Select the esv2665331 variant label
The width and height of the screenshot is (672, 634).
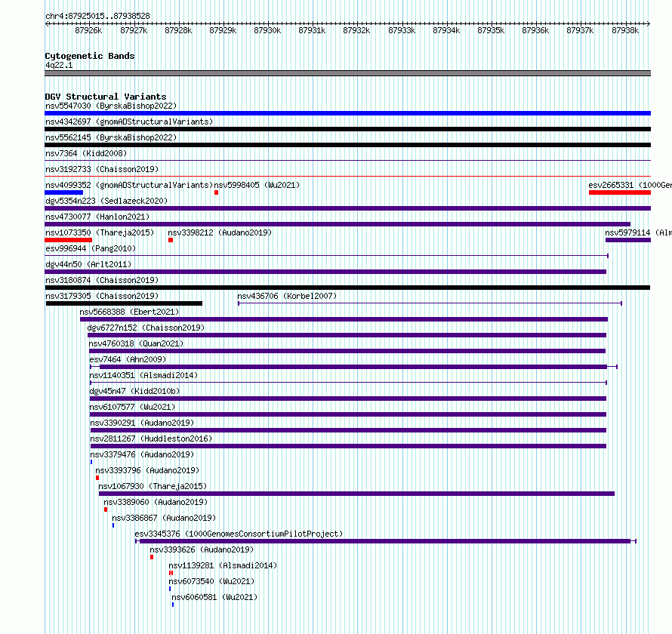[x=630, y=185]
